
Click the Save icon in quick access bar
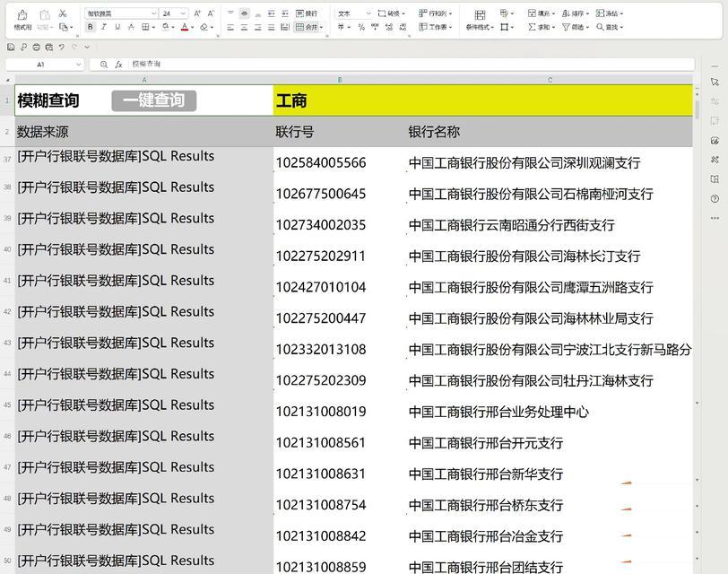point(11,47)
